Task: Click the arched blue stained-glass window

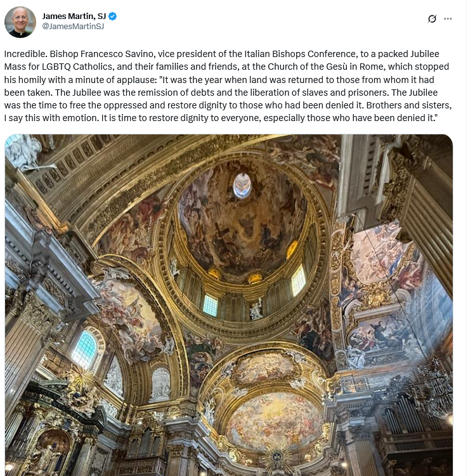Action: pos(86,349)
